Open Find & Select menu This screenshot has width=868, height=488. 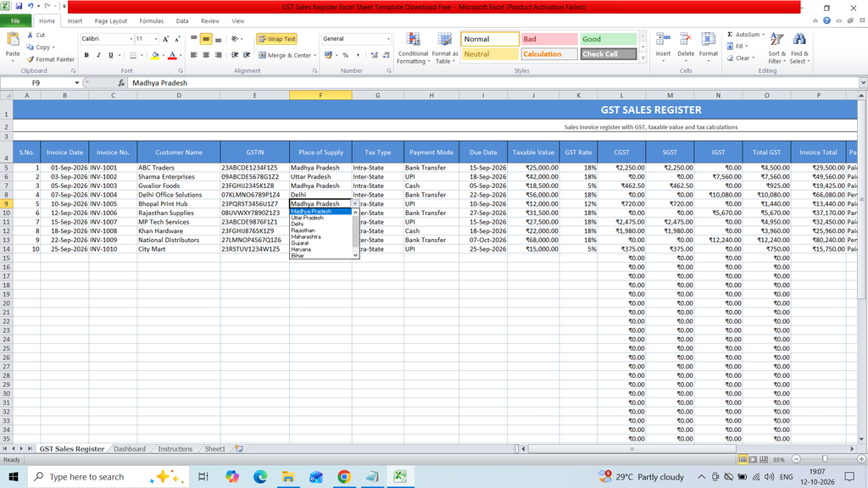tap(799, 48)
